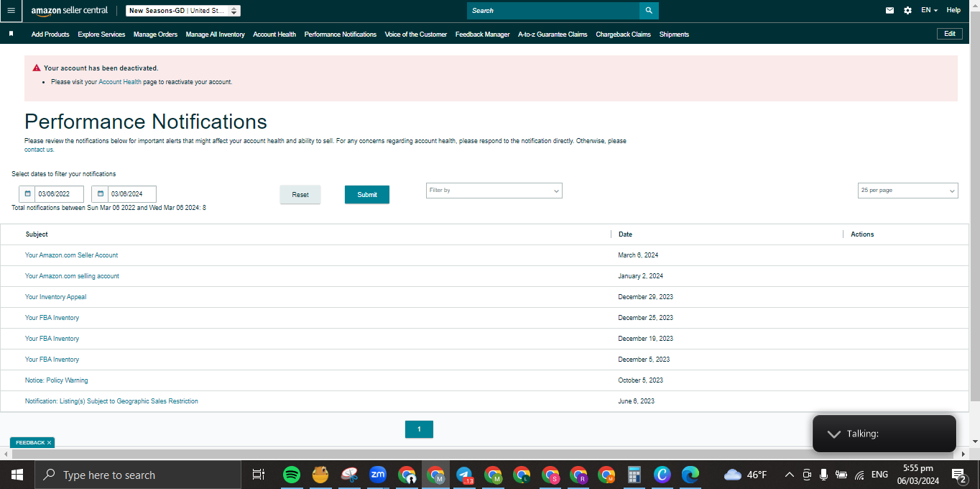Select Performance Notifications in the navigation bar
The width and height of the screenshot is (980, 489).
340,35
